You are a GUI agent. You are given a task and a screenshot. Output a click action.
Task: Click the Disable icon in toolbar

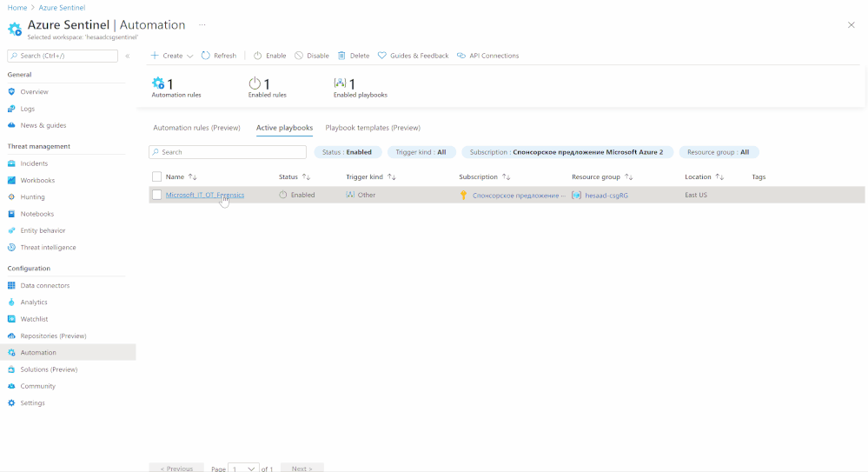299,56
